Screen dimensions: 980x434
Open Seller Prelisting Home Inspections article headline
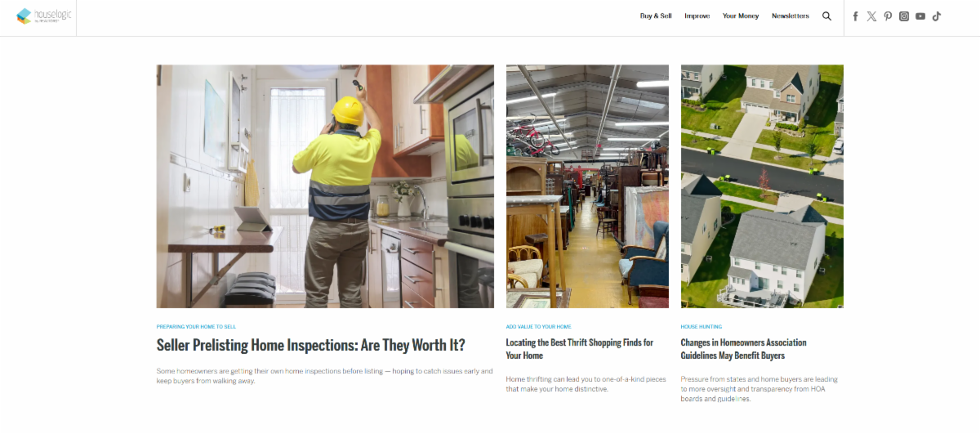click(310, 345)
